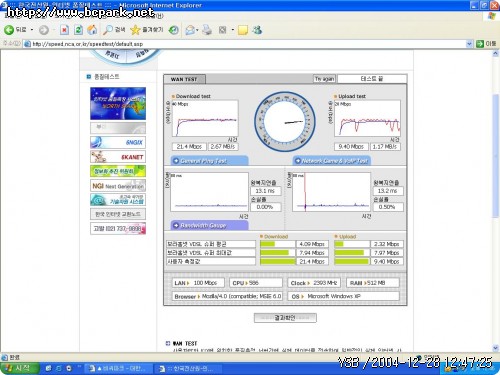The image size is (500, 375).
Task: Click the Clock 2393 MHz info box
Action: 314,283
